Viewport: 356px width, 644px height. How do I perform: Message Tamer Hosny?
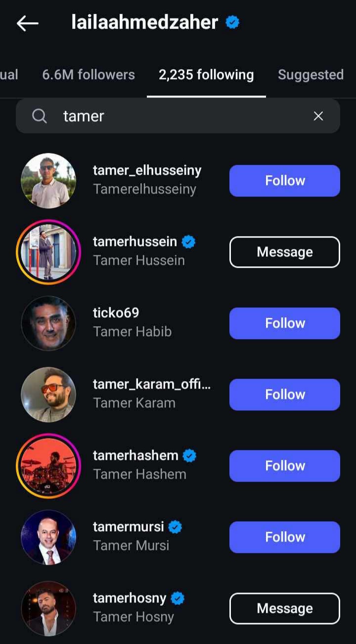coord(284,608)
